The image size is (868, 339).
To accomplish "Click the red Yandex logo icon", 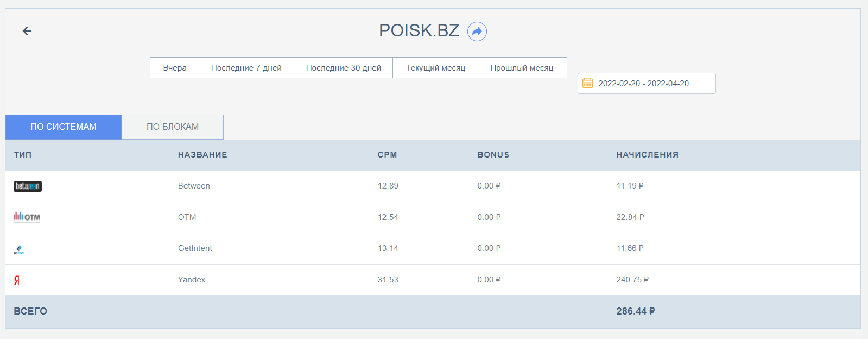I will click(17, 280).
